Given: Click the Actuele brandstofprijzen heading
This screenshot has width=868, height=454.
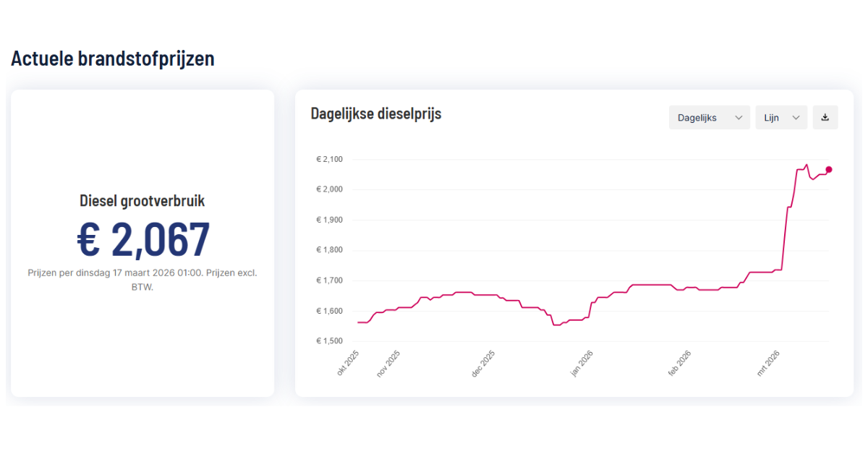Looking at the screenshot, I should pyautogui.click(x=113, y=59).
